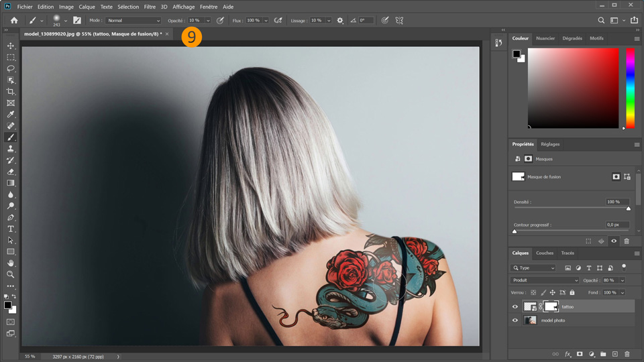
Task: Select the Crop tool
Action: 11,92
